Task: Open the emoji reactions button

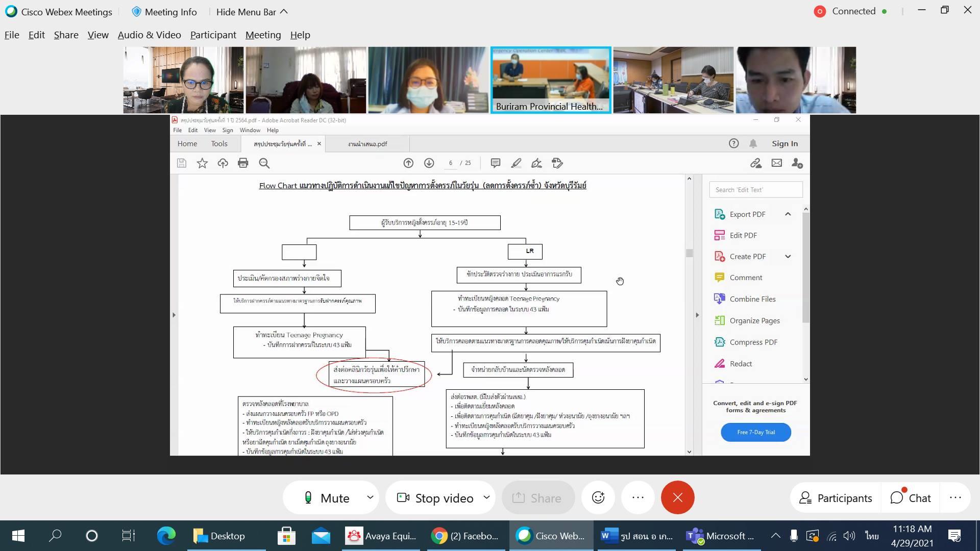Action: click(x=598, y=497)
